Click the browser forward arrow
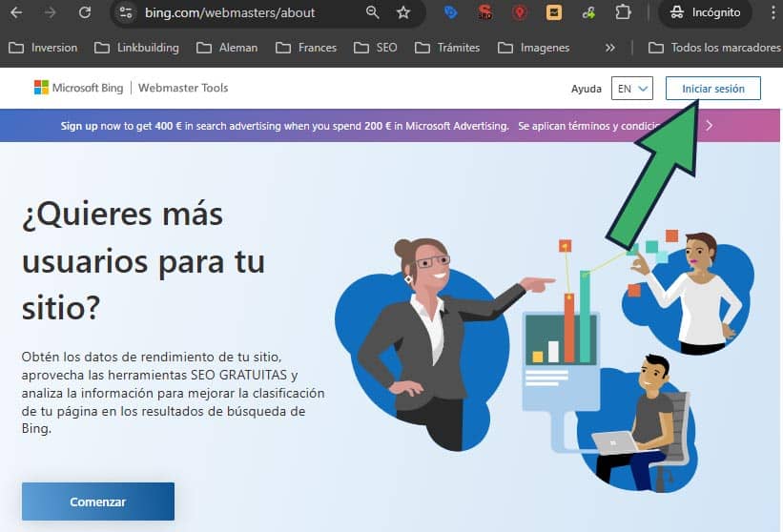 [x=50, y=12]
